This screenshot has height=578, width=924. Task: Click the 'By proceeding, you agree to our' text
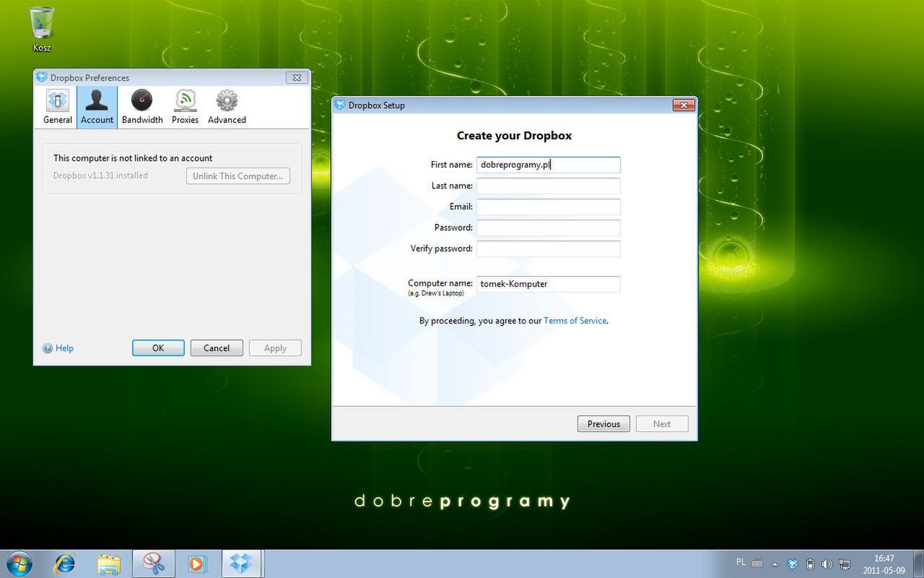480,321
